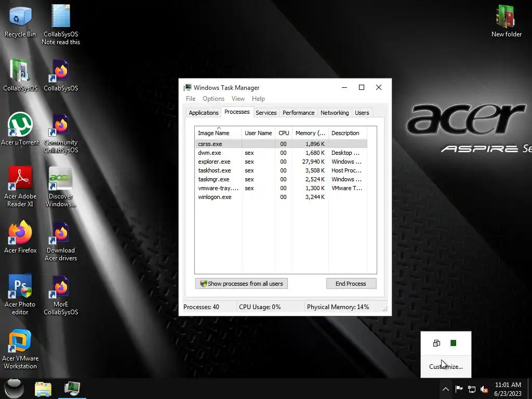Open the View menu
532x399 pixels.
tap(238, 99)
